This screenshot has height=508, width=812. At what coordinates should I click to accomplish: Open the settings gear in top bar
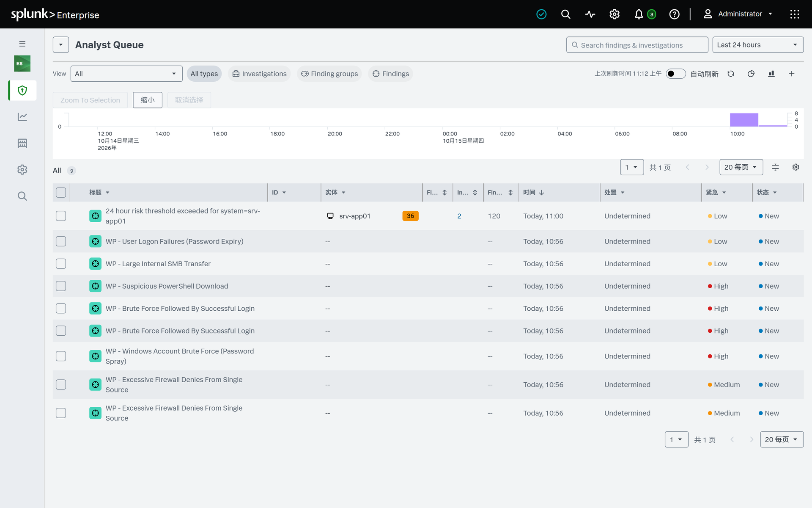click(614, 14)
